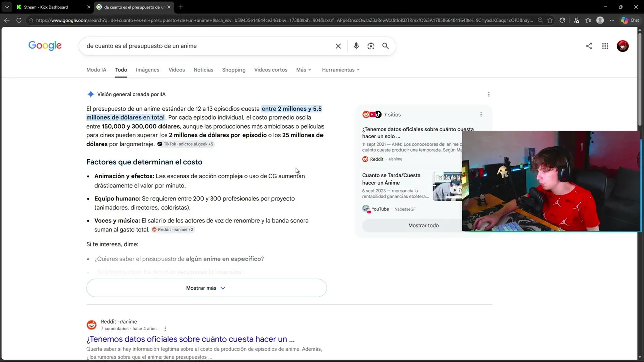The image size is (644, 362).
Task: Submit the search with the magnifier icon
Action: [385, 46]
